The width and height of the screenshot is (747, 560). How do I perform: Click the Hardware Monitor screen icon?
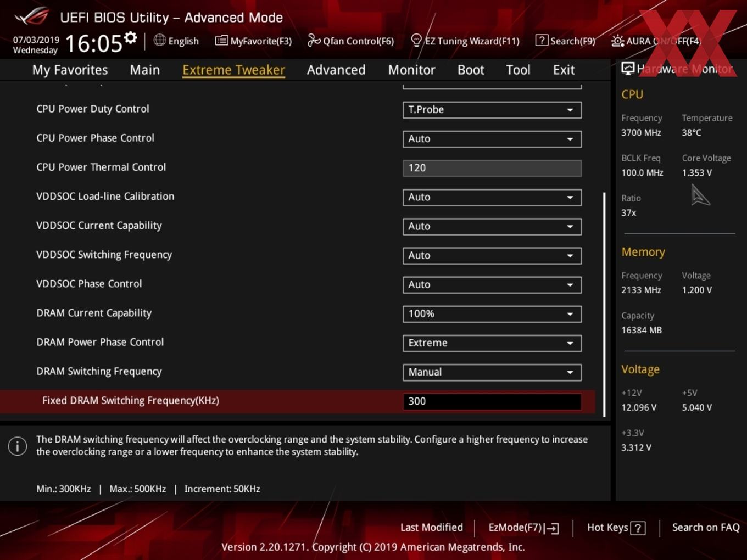pyautogui.click(x=627, y=69)
